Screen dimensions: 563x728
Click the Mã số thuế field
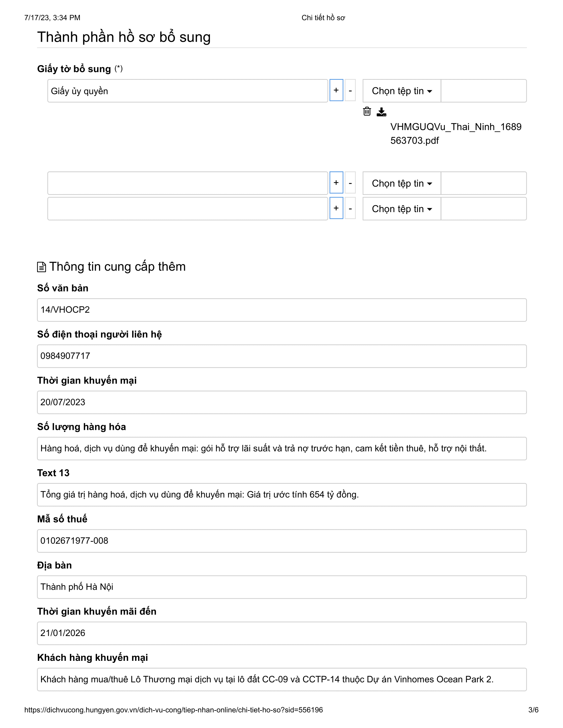tap(282, 541)
